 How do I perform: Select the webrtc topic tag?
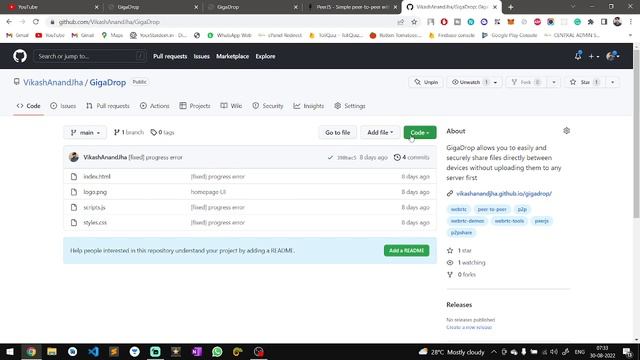click(458, 209)
